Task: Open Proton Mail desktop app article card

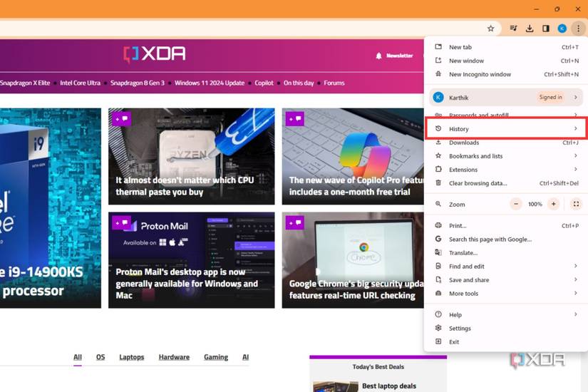Action: pos(191,260)
